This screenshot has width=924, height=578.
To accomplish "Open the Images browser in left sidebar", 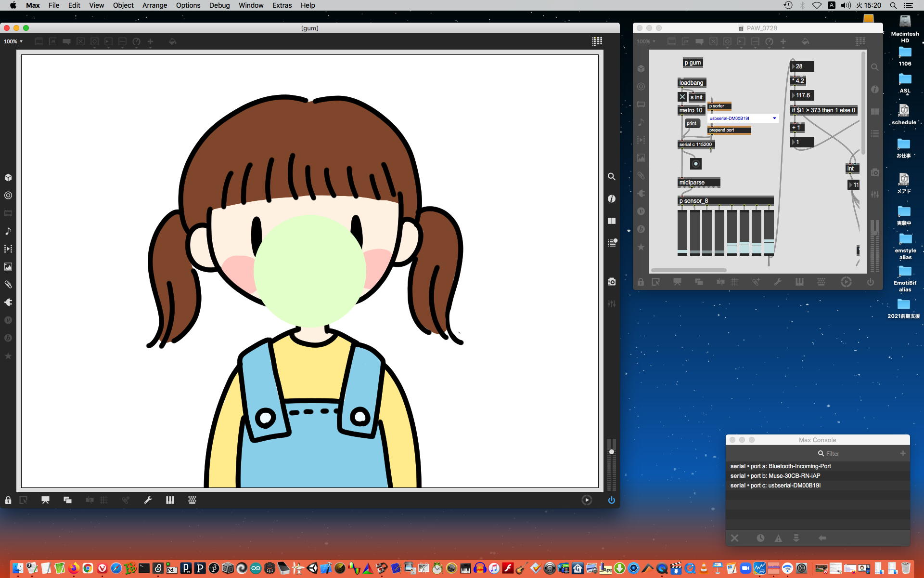I will [8, 267].
